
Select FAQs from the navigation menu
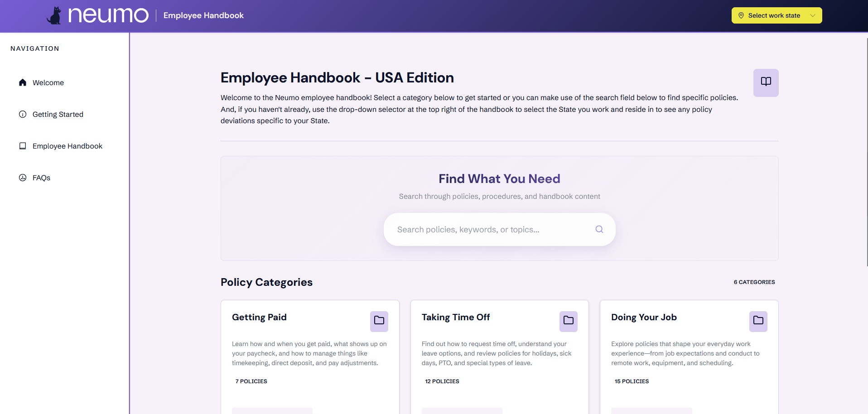(41, 178)
